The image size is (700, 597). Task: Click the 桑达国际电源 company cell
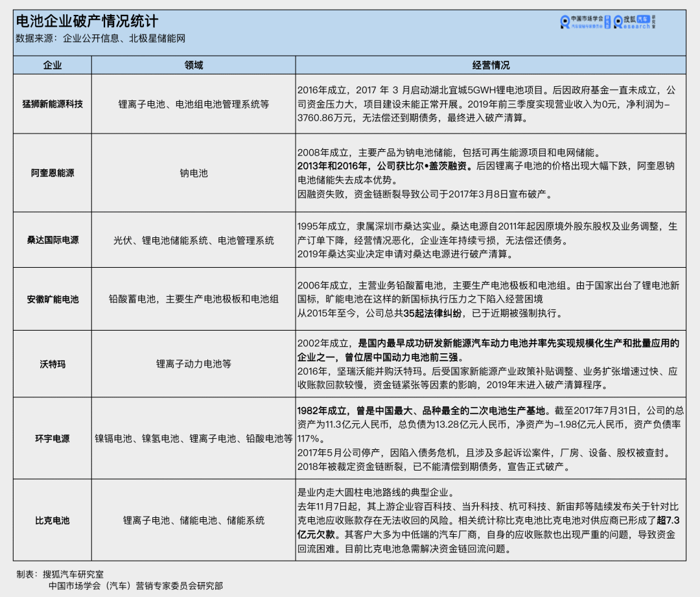[x=52, y=240]
